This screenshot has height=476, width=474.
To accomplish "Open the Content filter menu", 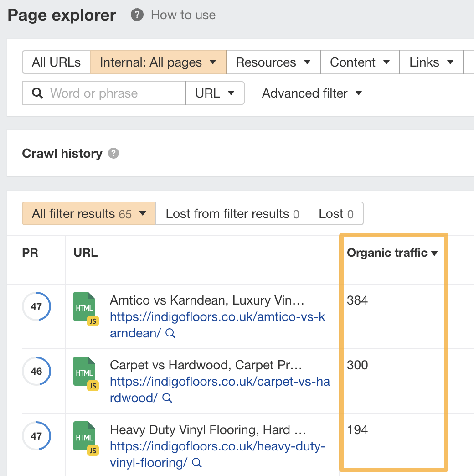I will tap(360, 62).
